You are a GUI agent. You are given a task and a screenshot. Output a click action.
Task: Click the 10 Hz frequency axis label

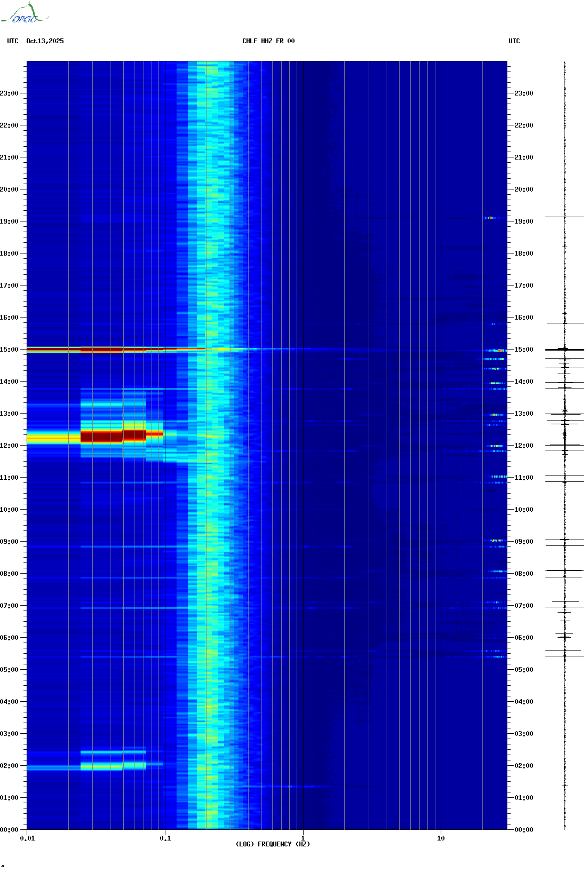click(441, 838)
